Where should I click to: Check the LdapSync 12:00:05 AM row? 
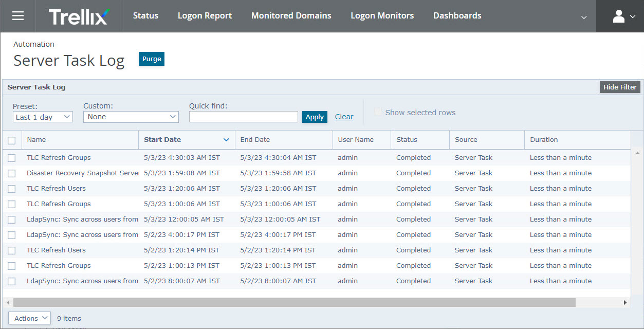tap(11, 220)
